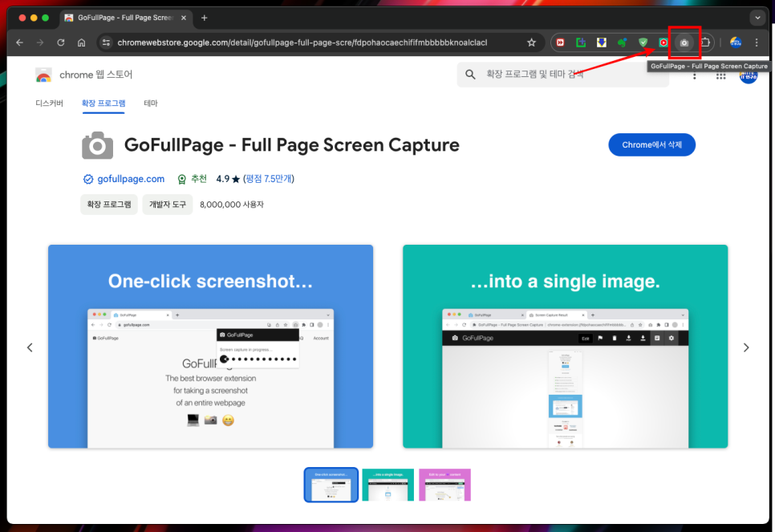Open the Chrome profile avatar in the toolbar
The image size is (775, 532).
pos(736,43)
